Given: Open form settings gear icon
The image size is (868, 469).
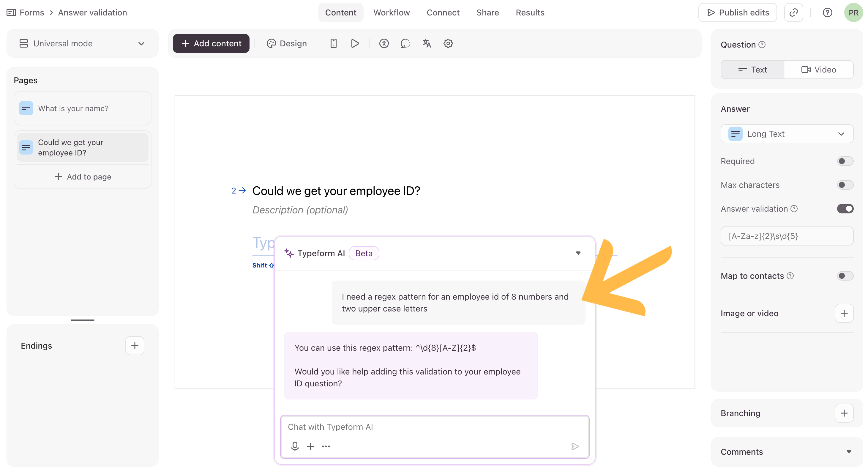Looking at the screenshot, I should point(448,43).
